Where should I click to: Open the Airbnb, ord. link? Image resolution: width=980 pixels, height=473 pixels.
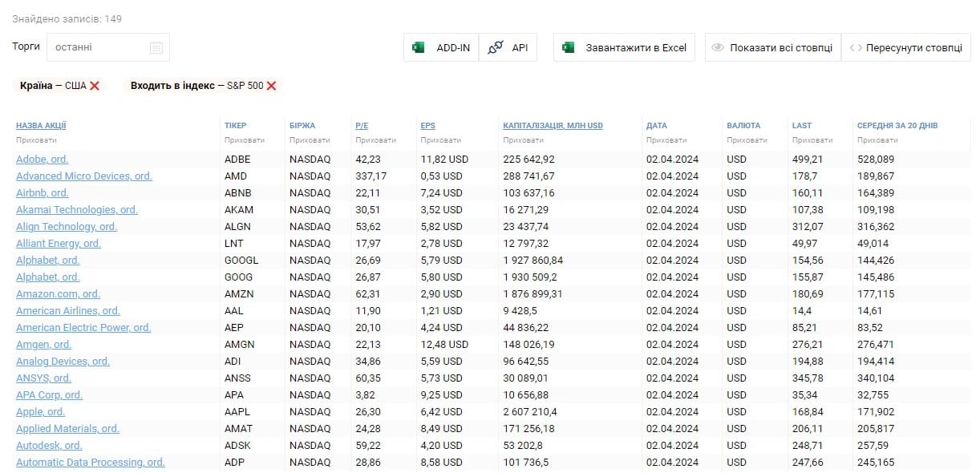pyautogui.click(x=42, y=192)
